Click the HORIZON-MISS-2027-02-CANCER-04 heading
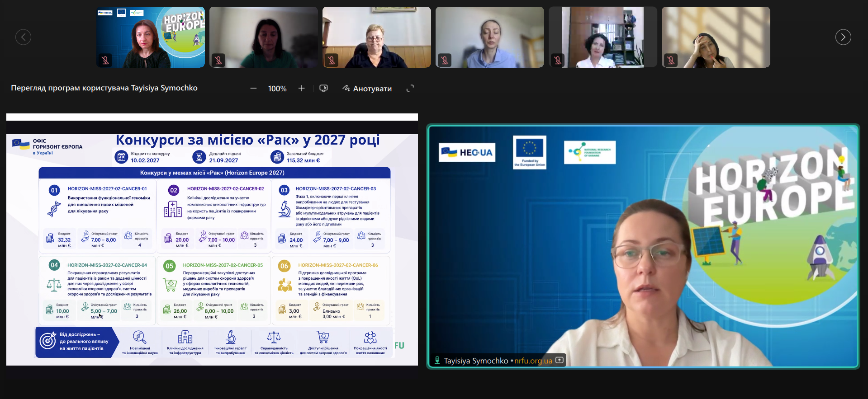Screen dimensions: 868x399 coord(107,265)
